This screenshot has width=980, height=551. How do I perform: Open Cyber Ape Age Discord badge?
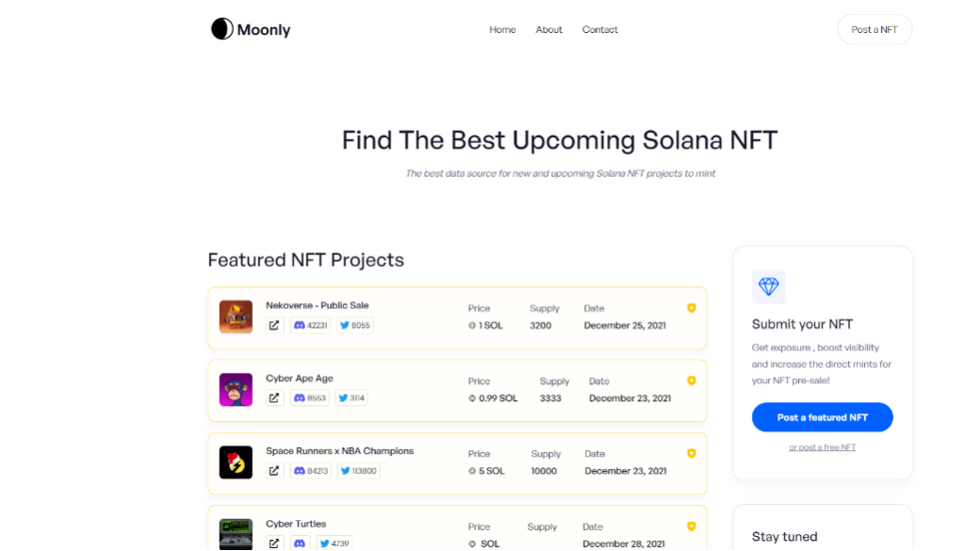point(310,398)
